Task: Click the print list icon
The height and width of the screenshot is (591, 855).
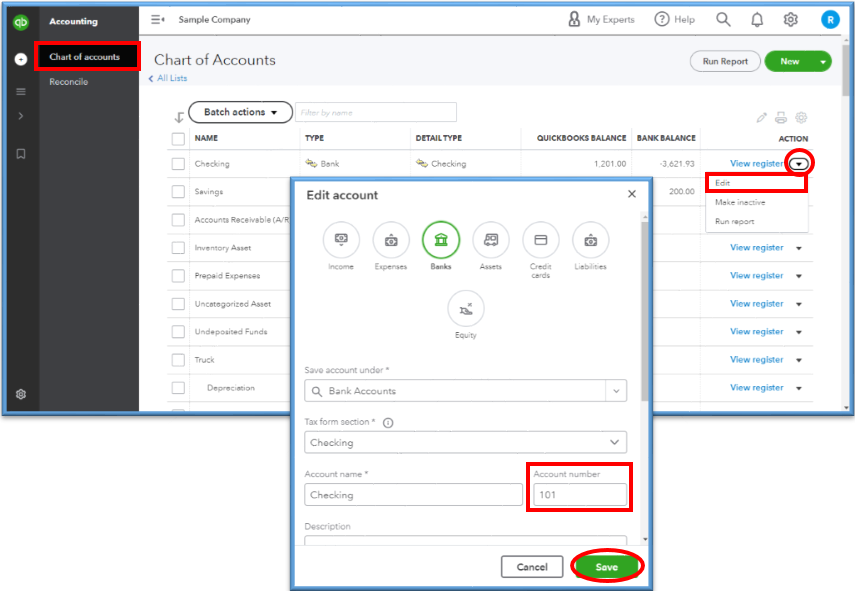Action: [781, 117]
